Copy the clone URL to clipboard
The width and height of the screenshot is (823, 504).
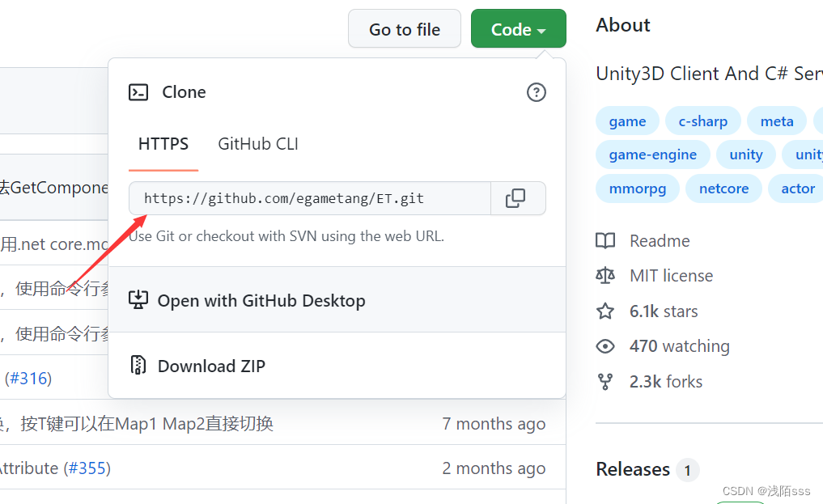(x=516, y=198)
